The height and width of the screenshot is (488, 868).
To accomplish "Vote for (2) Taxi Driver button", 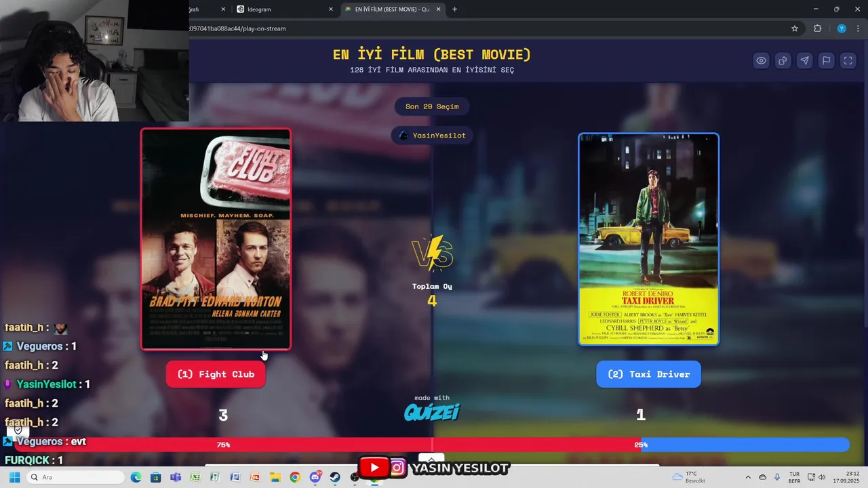I will pos(648,374).
